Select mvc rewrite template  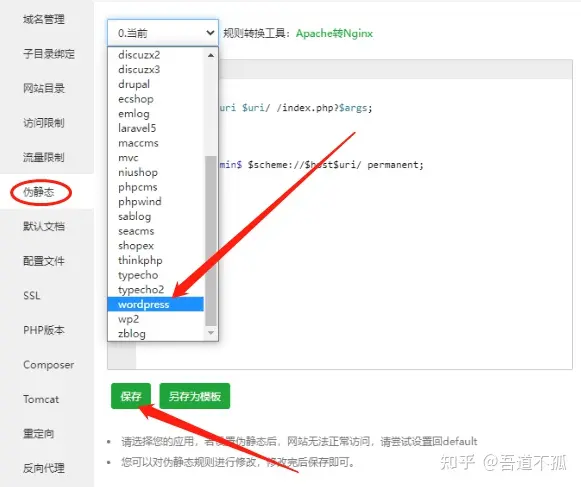pos(156,158)
